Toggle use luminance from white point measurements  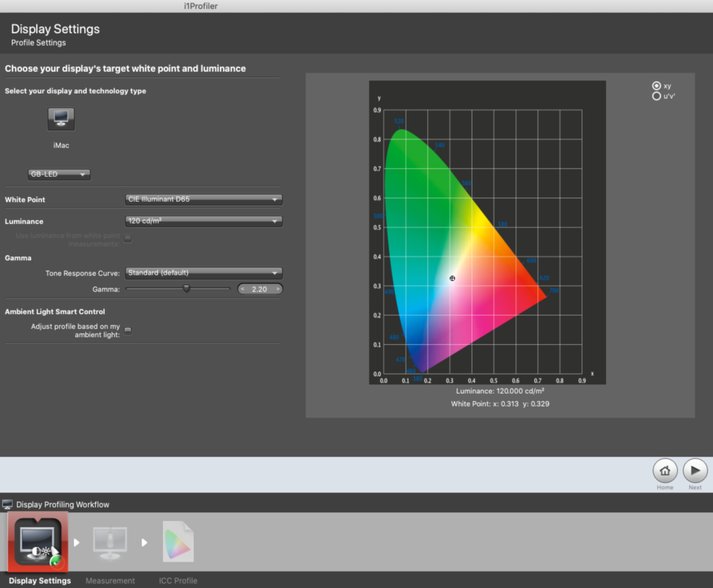tap(128, 238)
